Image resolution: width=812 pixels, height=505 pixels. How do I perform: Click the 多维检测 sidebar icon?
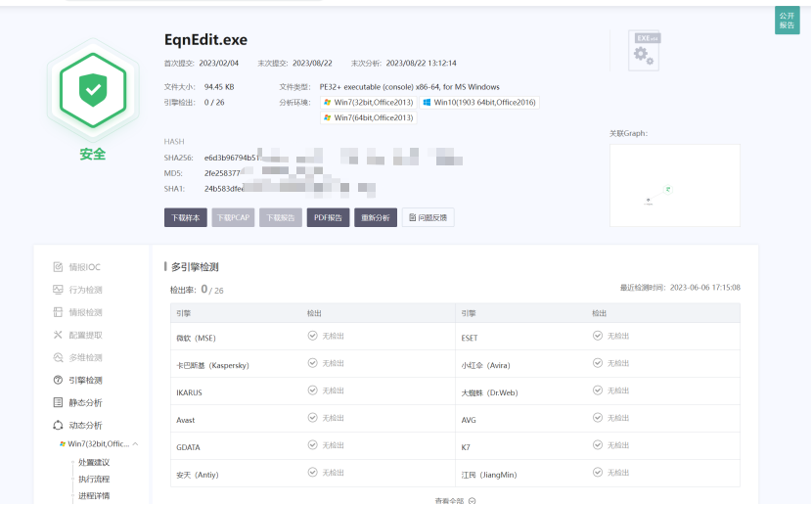pos(59,357)
